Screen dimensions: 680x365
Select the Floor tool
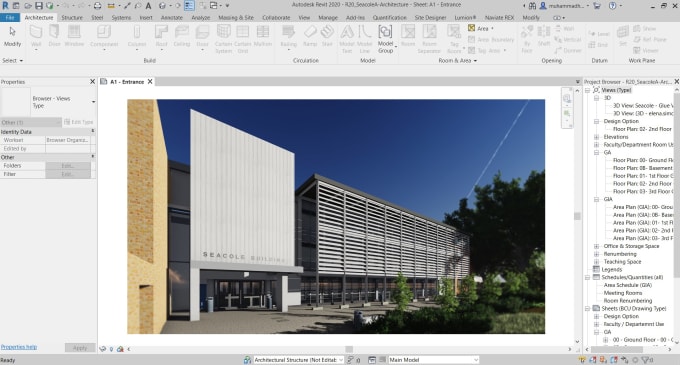tap(203, 36)
